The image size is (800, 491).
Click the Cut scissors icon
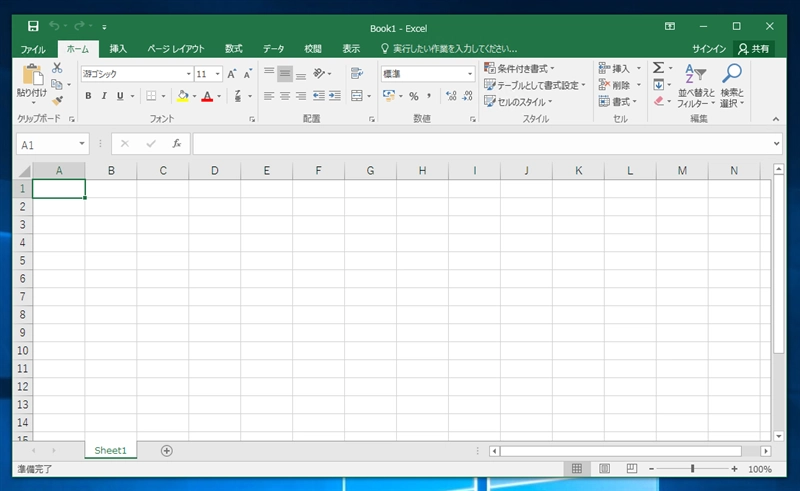tap(57, 68)
